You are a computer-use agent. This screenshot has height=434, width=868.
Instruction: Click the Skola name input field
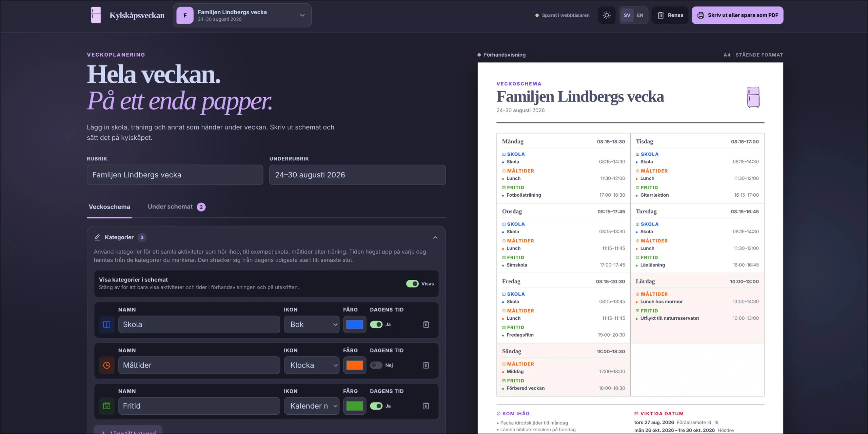(x=199, y=324)
